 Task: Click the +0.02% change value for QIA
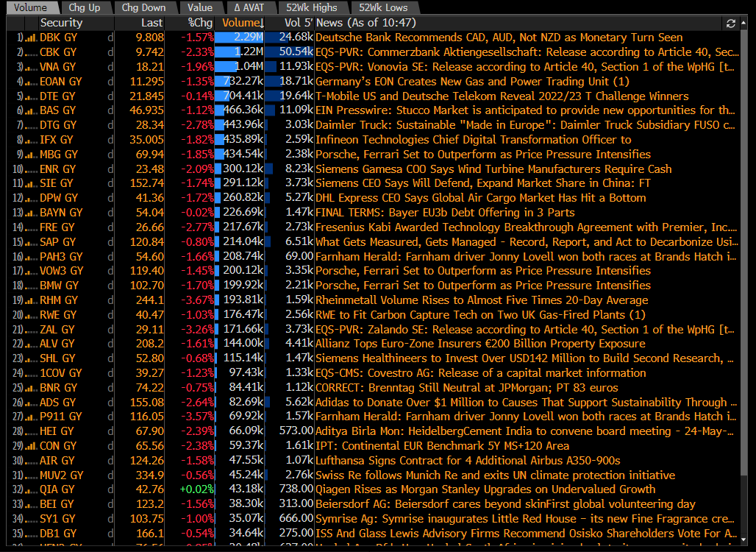pos(196,489)
